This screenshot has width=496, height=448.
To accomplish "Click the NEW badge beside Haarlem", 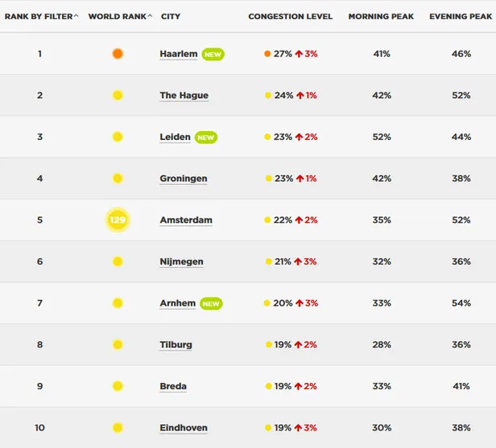I will point(213,54).
